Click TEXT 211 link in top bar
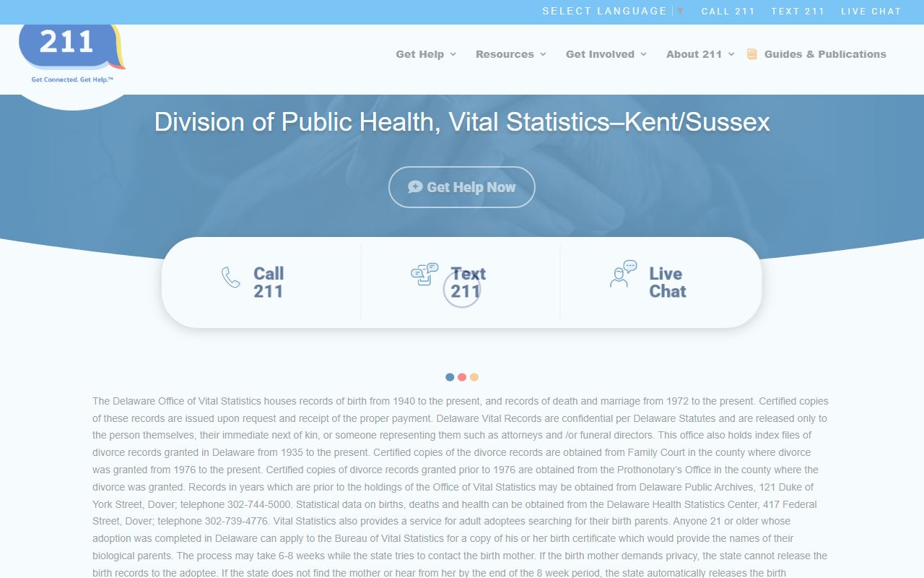 coord(798,11)
